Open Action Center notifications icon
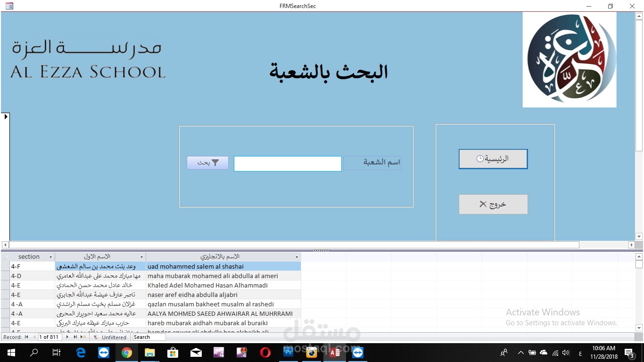 [629, 352]
